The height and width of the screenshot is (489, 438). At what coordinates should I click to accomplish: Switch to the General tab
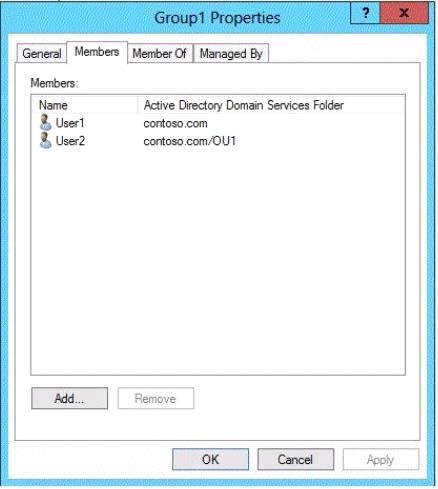(42, 53)
